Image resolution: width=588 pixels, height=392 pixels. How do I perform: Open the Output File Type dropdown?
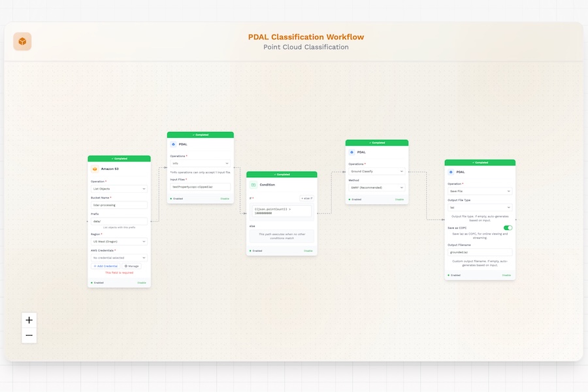tap(480, 208)
